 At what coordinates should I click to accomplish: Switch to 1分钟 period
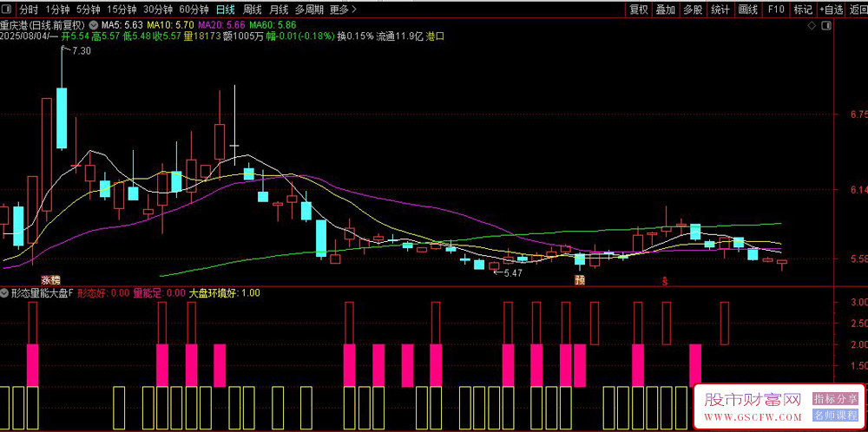point(57,10)
